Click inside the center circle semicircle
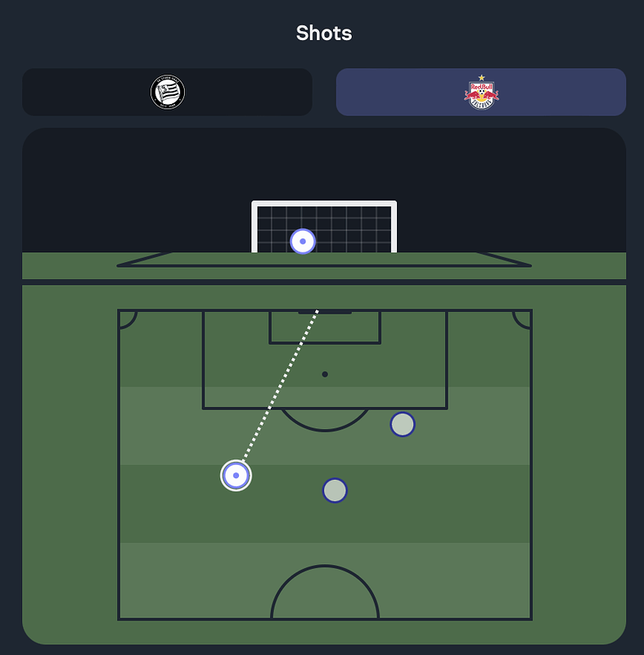 coord(325,595)
